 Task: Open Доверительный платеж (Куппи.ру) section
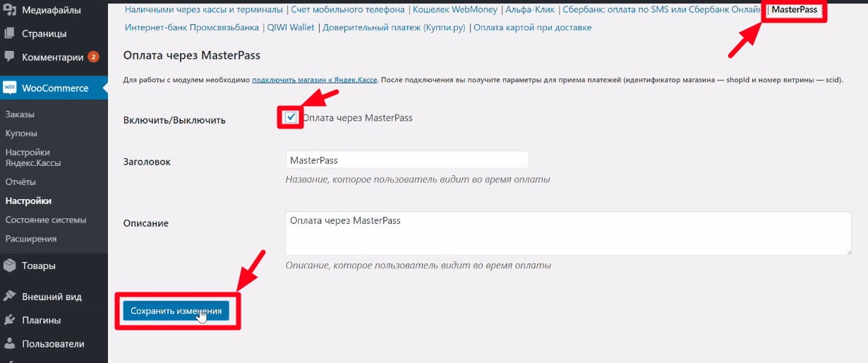[394, 28]
